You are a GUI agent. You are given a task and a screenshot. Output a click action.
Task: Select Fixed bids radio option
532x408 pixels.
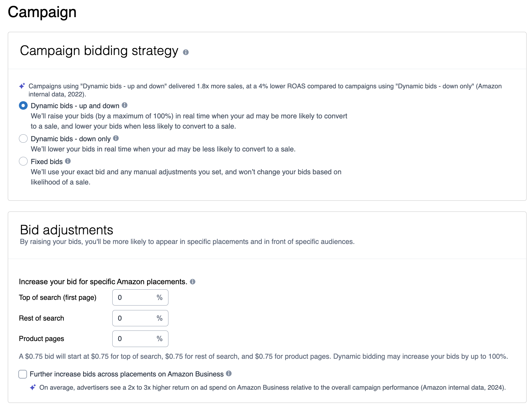[x=23, y=161]
